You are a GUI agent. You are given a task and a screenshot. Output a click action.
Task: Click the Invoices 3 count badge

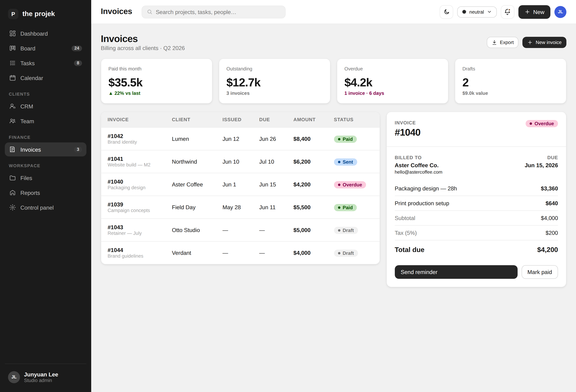click(x=78, y=149)
